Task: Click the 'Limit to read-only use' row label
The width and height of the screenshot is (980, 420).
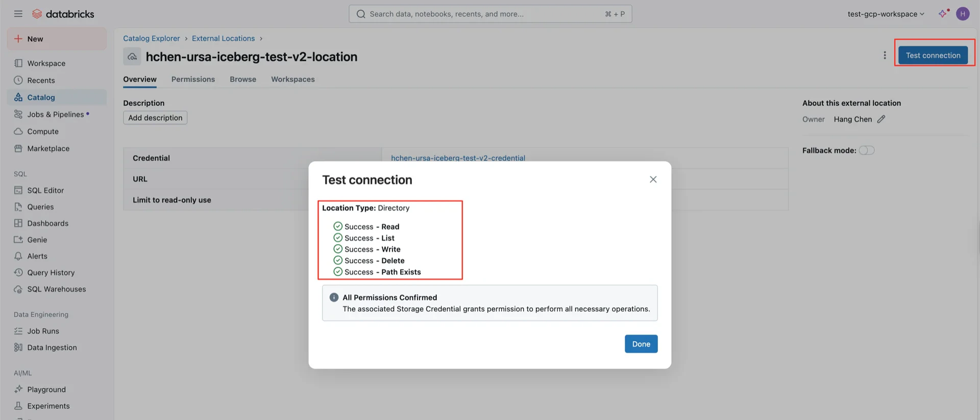Action: [x=172, y=200]
